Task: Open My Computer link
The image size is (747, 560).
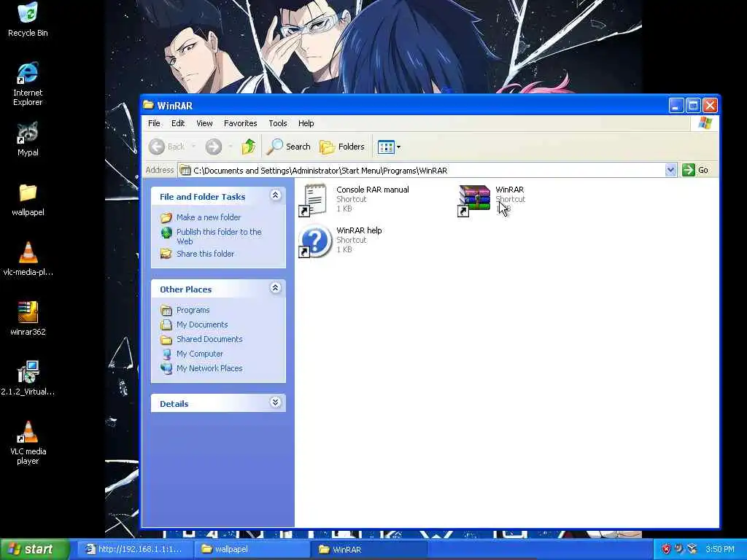Action: [200, 354]
